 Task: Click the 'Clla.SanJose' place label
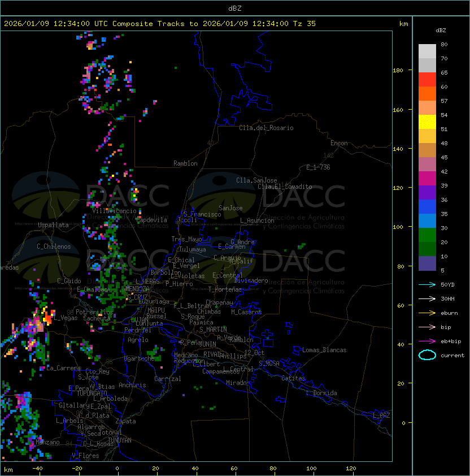coord(256,180)
